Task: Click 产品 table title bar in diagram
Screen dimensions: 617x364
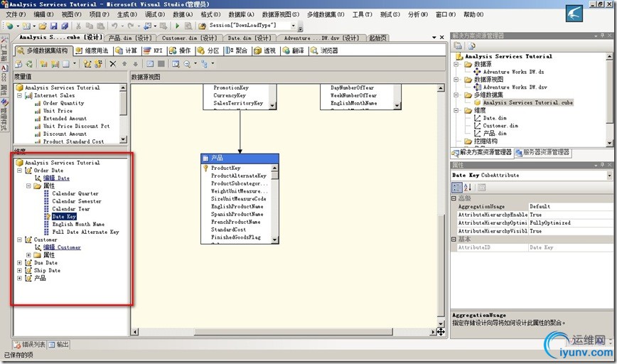Action: [240, 159]
